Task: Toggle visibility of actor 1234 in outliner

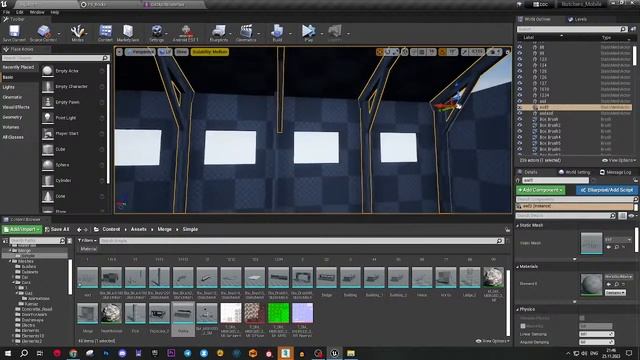Action: point(520,95)
